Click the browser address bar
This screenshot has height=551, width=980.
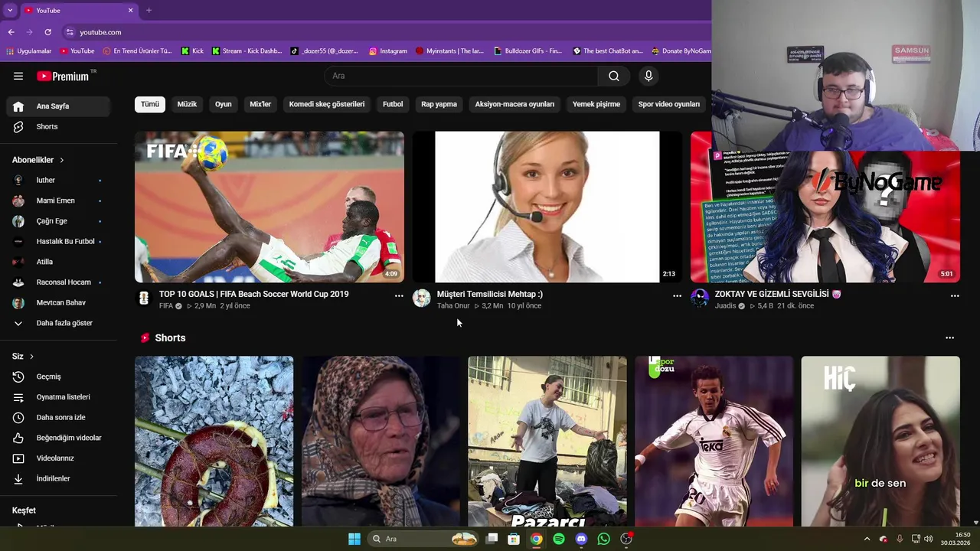(383, 32)
